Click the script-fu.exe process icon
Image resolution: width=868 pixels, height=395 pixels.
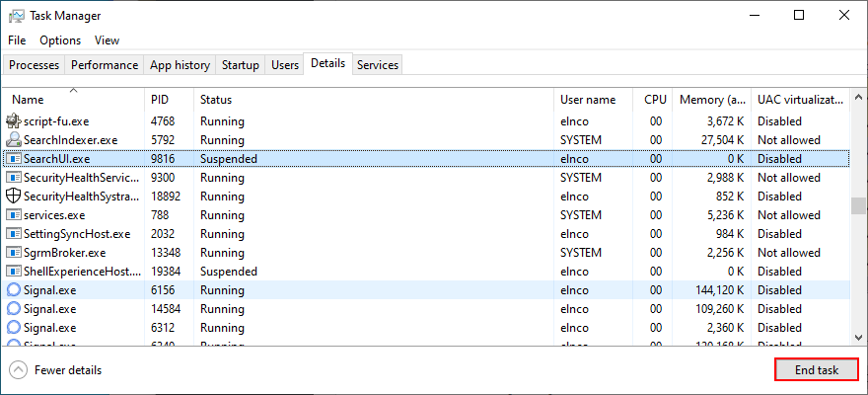(x=14, y=121)
